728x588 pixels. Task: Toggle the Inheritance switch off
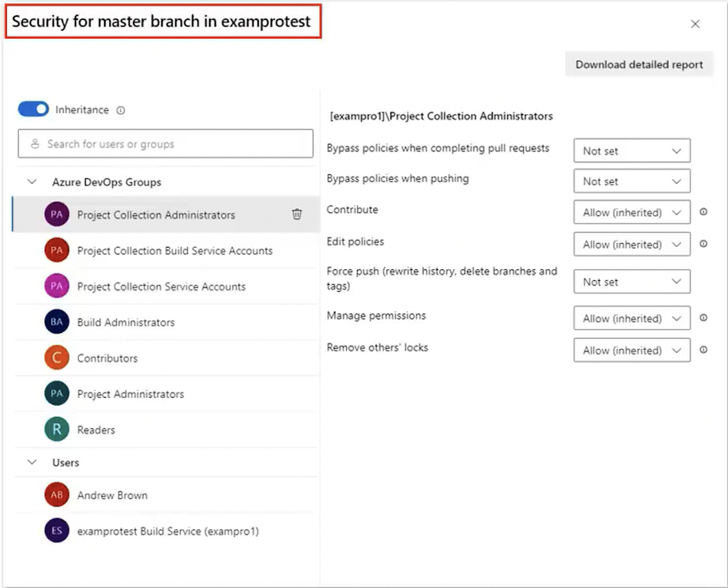pyautogui.click(x=34, y=109)
